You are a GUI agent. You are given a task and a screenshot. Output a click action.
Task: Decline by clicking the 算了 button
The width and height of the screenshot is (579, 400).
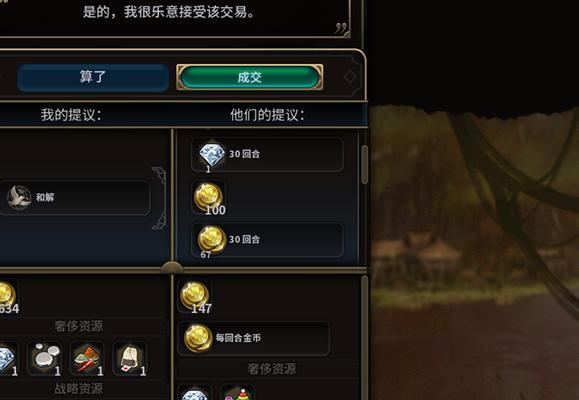point(93,77)
